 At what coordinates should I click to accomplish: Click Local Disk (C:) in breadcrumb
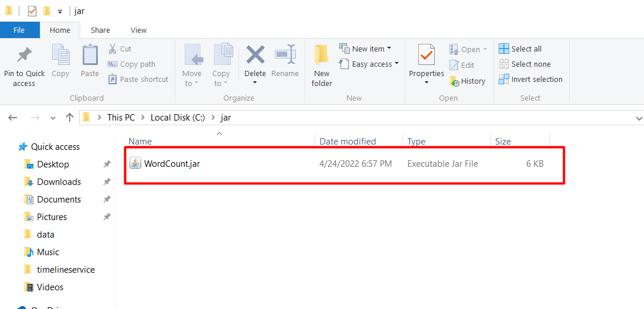178,118
